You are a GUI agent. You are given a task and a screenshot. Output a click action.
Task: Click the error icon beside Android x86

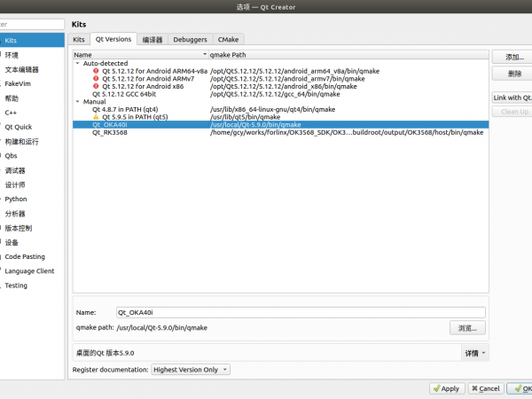pos(97,86)
